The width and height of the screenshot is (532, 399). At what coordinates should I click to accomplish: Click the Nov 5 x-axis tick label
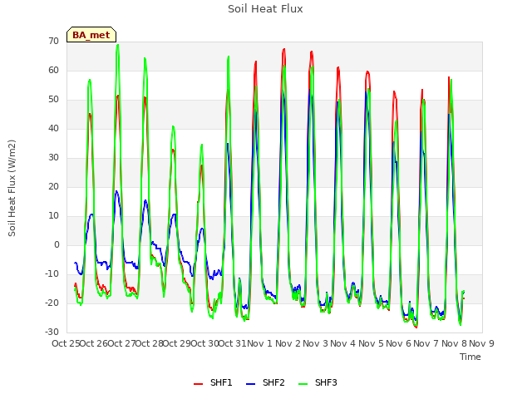pyautogui.click(x=371, y=343)
